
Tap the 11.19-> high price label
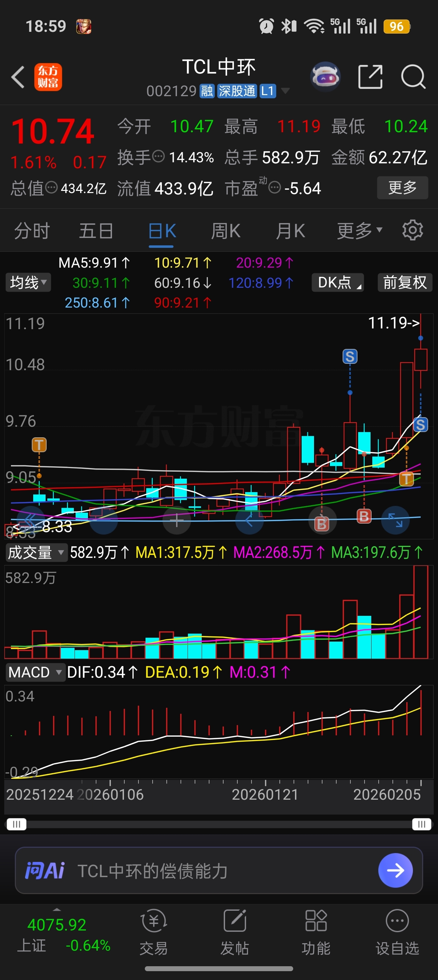tap(394, 323)
